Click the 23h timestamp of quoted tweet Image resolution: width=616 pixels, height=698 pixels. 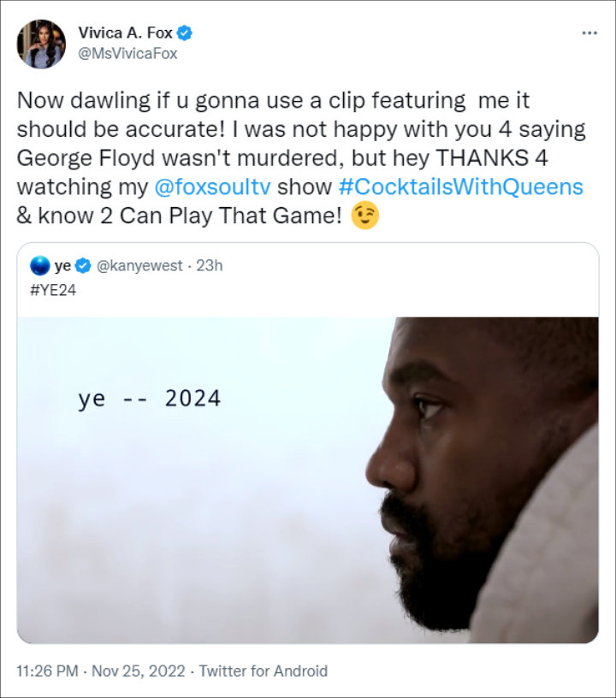(x=210, y=266)
